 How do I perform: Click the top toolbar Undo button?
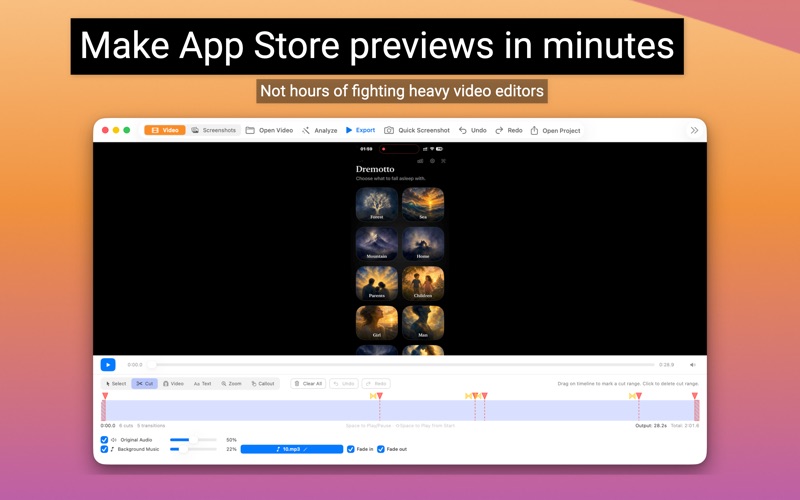coord(472,130)
